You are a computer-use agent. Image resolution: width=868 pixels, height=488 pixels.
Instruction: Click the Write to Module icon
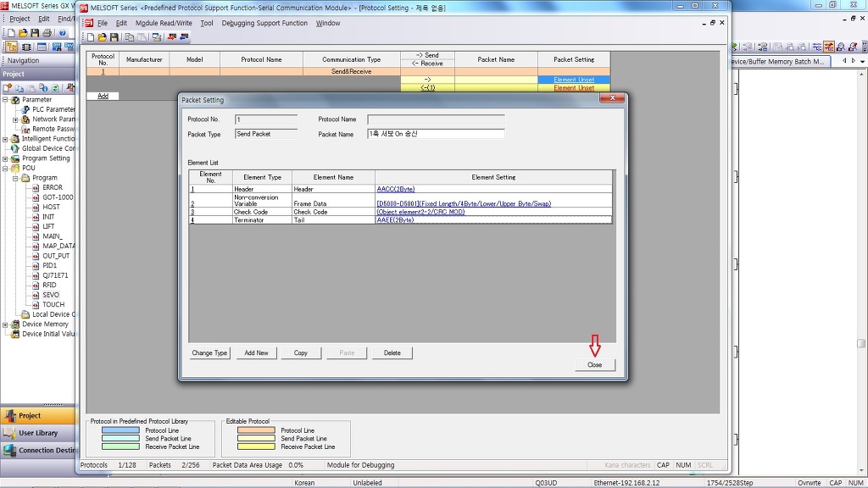171,37
